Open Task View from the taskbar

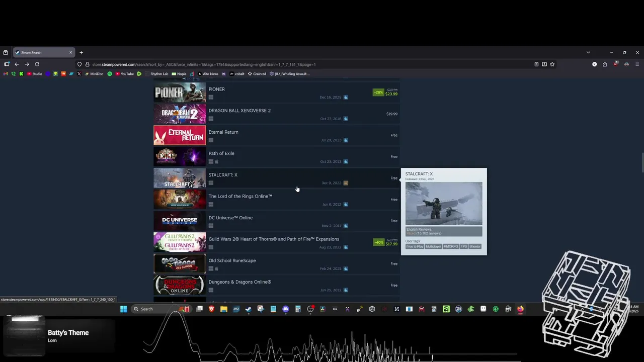coord(199,309)
